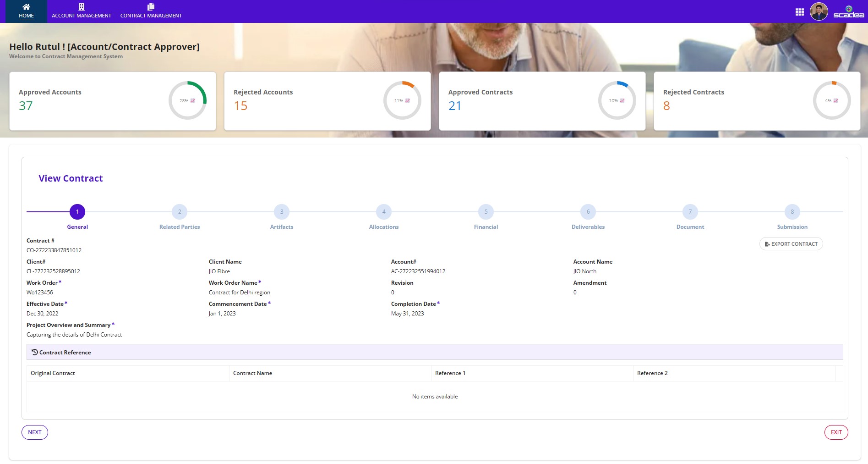Image resolution: width=868 pixels, height=464 pixels.
Task: Click the No items available table area
Action: pyautogui.click(x=434, y=396)
